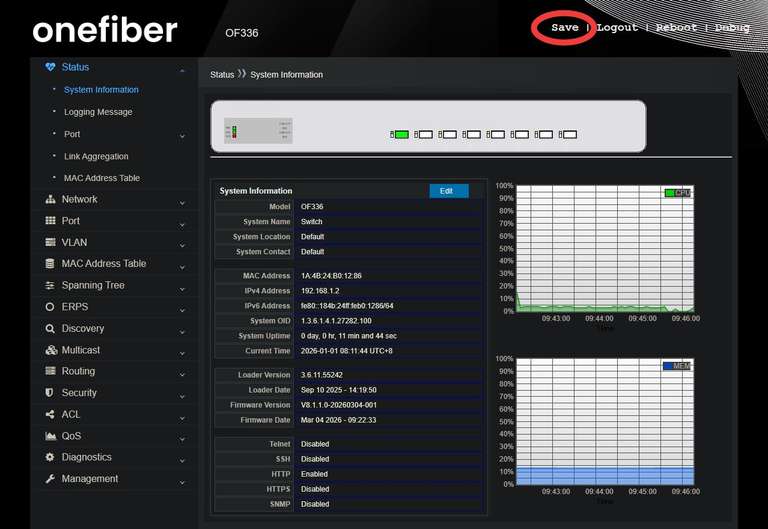Click the MAC Address Table database icon
The width and height of the screenshot is (768, 529).
[50, 264]
